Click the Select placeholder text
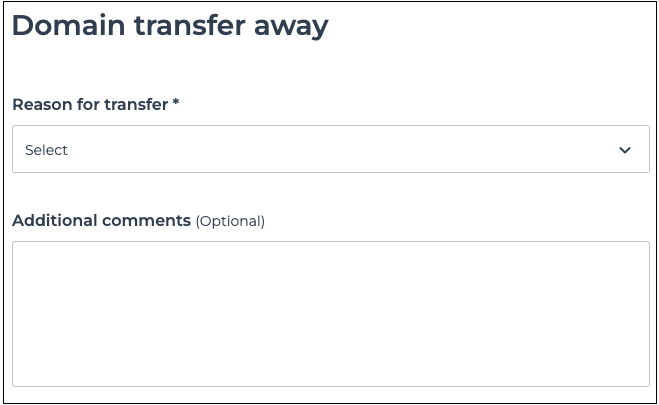 tap(47, 150)
